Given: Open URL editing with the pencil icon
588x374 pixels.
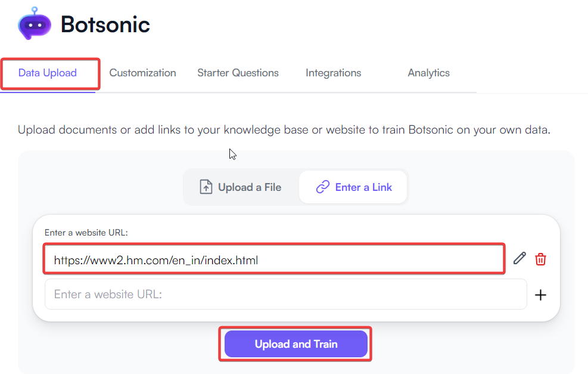Looking at the screenshot, I should point(519,258).
